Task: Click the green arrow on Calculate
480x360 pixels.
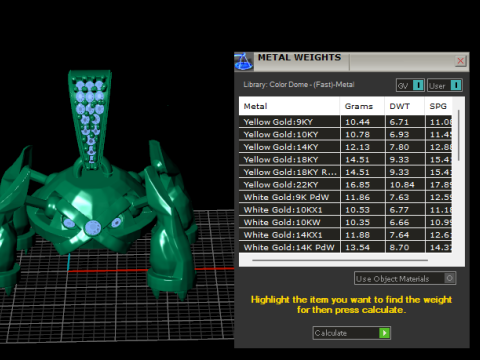Action: 384,333
